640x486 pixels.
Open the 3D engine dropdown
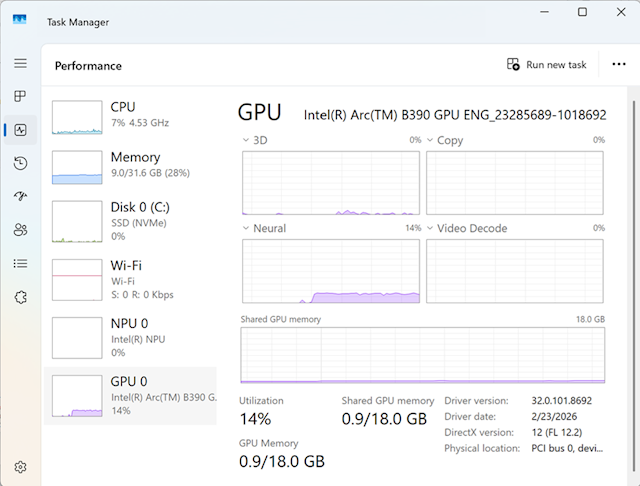(246, 140)
